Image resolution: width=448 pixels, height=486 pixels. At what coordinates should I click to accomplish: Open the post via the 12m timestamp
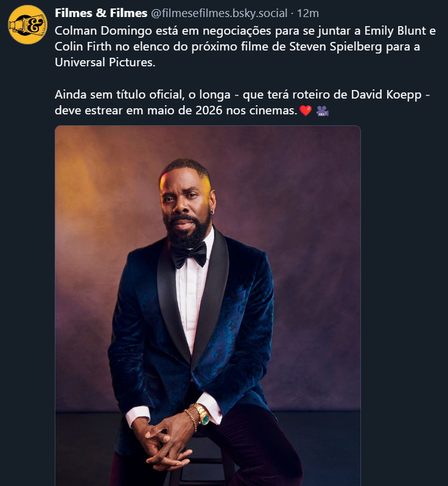307,13
